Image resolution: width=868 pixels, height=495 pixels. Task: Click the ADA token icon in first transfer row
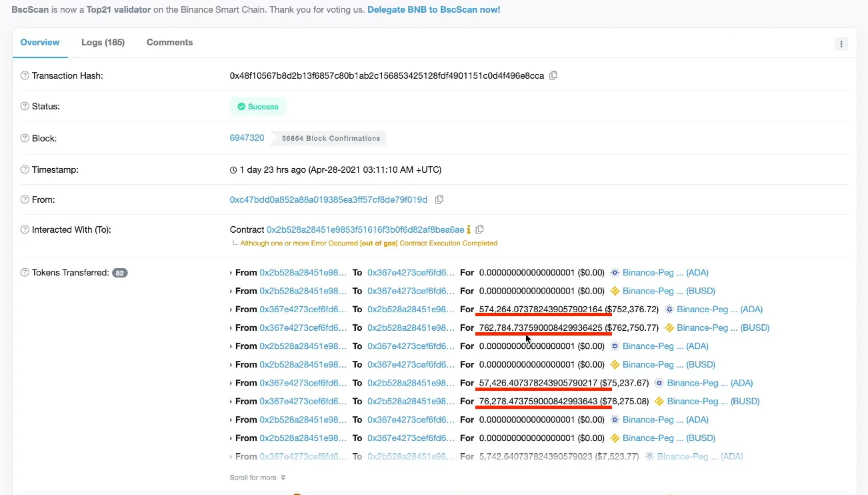pyautogui.click(x=615, y=273)
